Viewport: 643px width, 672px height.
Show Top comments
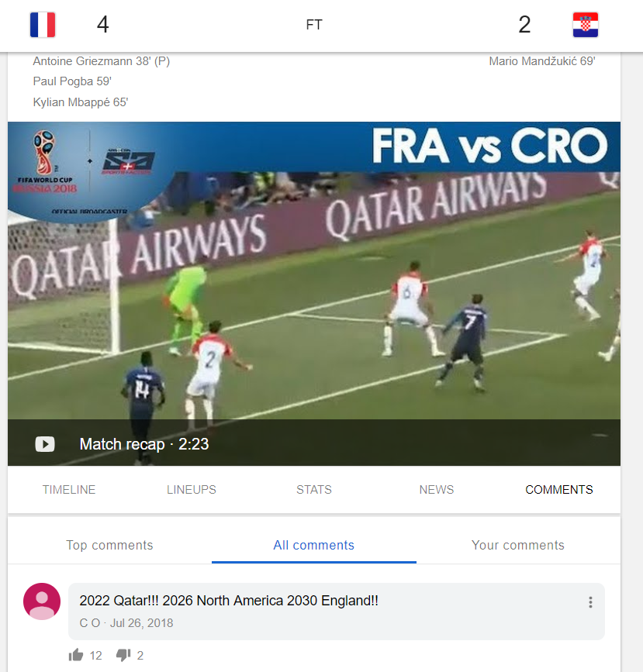(109, 545)
